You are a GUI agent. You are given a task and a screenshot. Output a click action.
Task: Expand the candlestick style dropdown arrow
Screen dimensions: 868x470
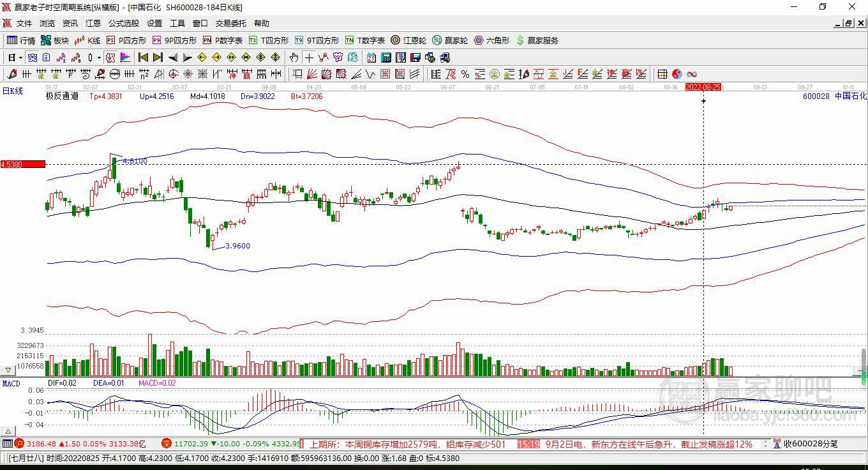coord(99,57)
